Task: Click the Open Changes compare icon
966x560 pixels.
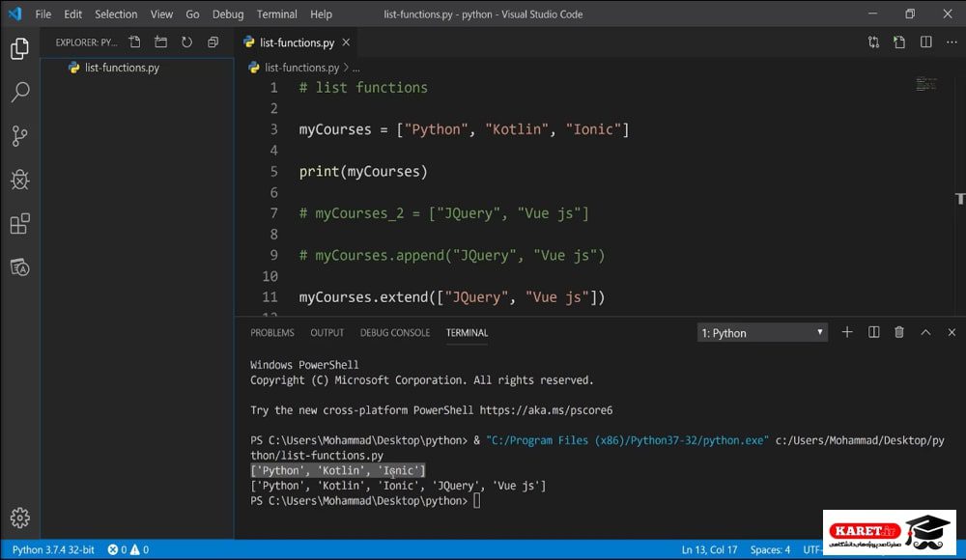Action: [873, 42]
